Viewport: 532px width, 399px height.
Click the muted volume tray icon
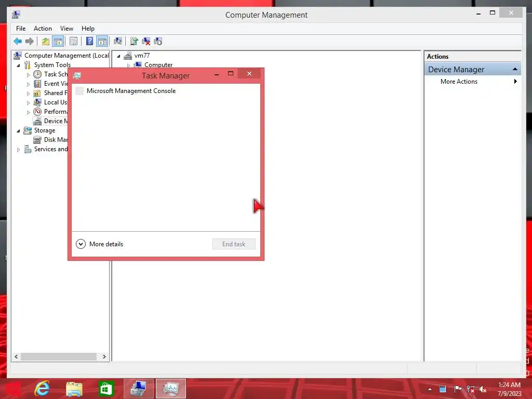tap(483, 389)
